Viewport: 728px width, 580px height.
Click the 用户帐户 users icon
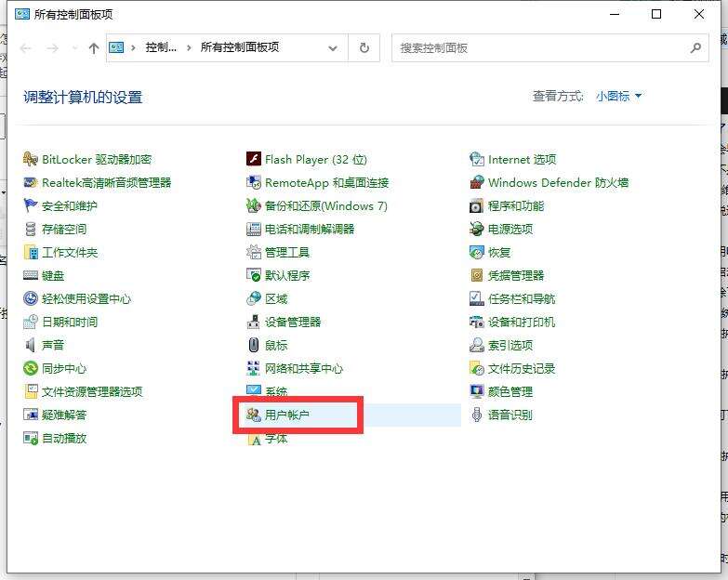254,415
